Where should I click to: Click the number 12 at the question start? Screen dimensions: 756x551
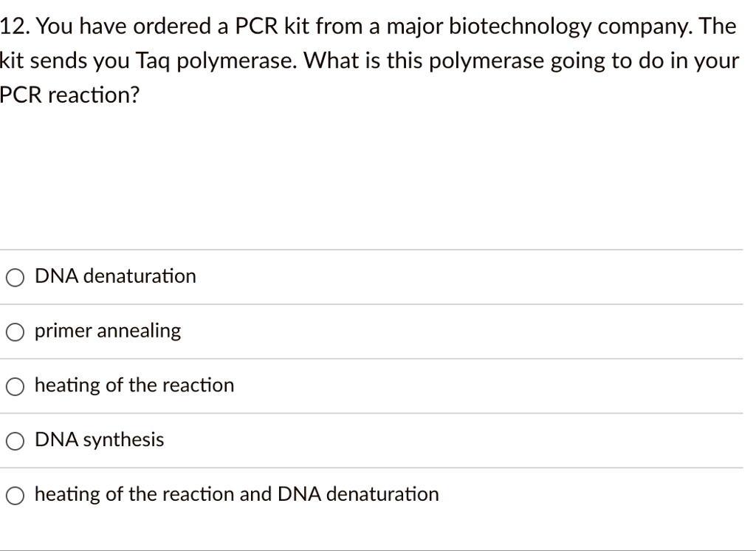pos(13,26)
